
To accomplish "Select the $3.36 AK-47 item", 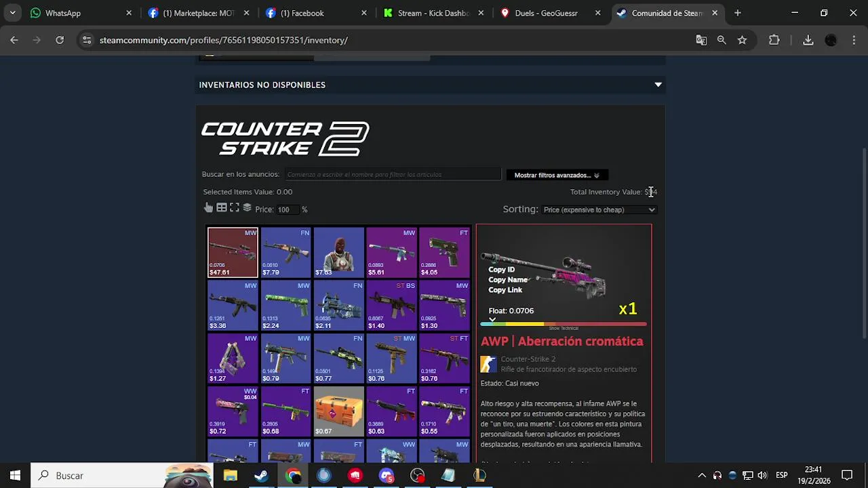I will 233,305.
